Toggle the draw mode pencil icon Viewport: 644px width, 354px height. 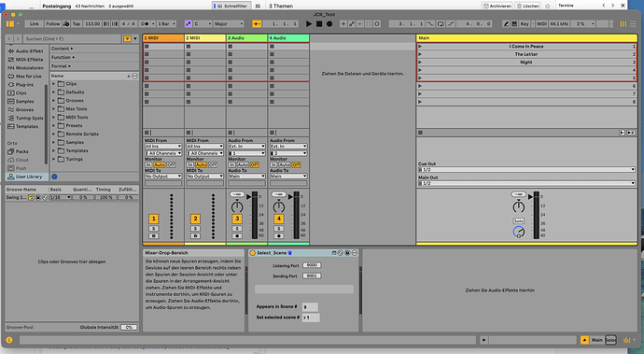coord(507,24)
